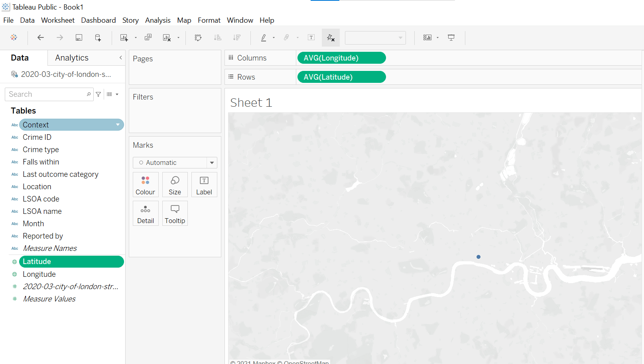This screenshot has width=644, height=364.
Task: Open the Format menu
Action: [x=209, y=20]
